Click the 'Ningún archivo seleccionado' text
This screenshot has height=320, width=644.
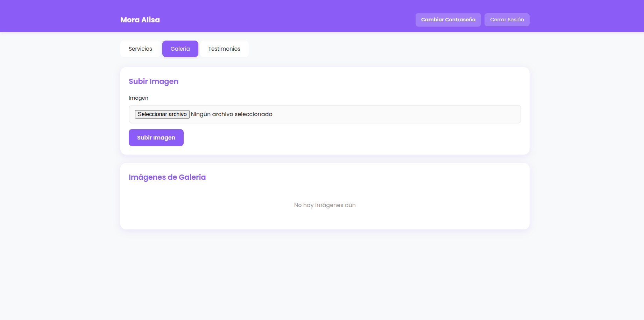232,114
